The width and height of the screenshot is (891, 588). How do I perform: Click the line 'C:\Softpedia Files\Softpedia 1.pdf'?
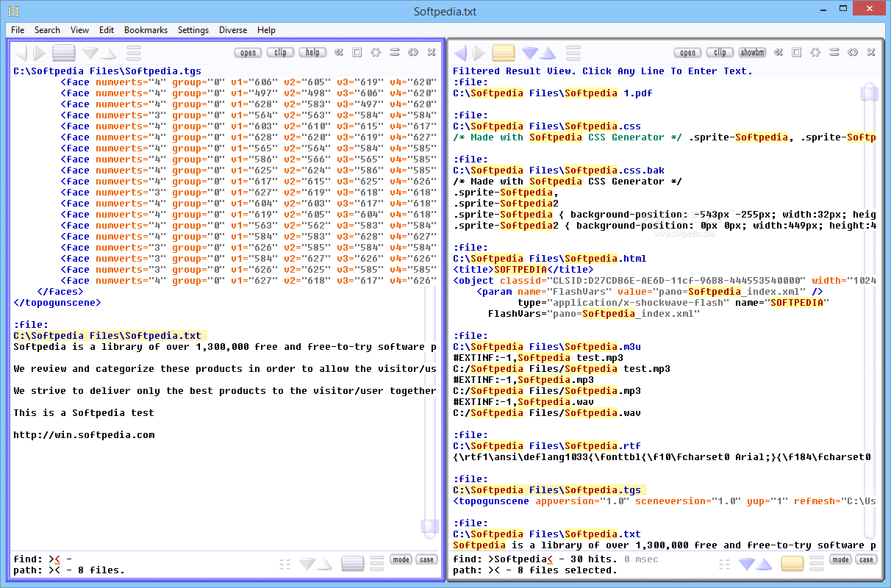click(x=553, y=93)
